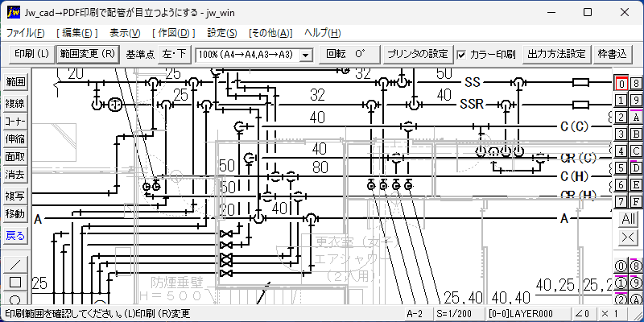Select the 伸縮 (extend/trim) tool
Viewport: 644px width, 322px height.
(x=15, y=138)
